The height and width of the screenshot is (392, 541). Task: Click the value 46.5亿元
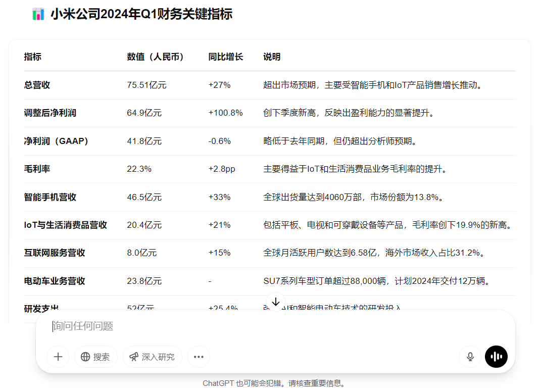coord(144,198)
